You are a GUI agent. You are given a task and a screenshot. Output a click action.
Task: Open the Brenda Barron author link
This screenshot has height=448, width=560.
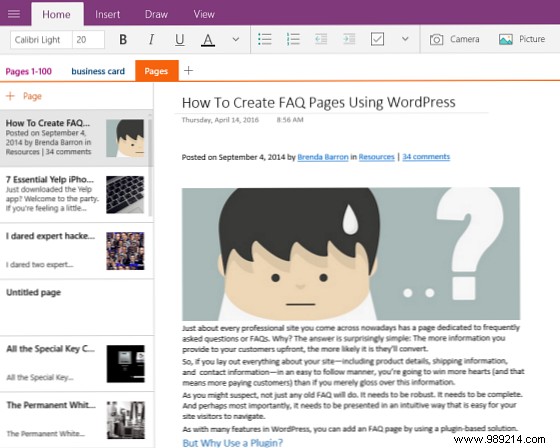click(323, 157)
